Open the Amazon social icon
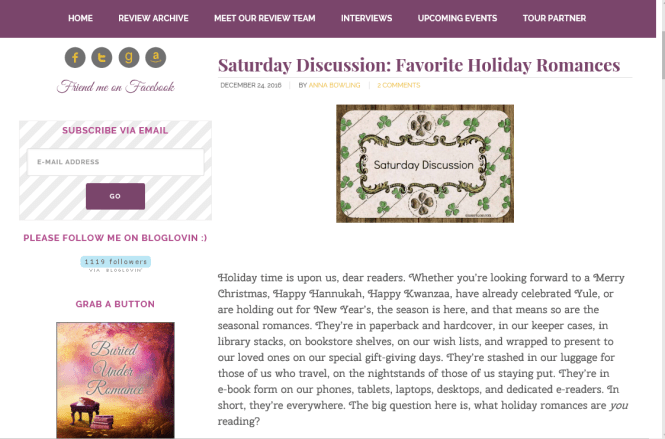The height and width of the screenshot is (439, 665). click(x=154, y=58)
